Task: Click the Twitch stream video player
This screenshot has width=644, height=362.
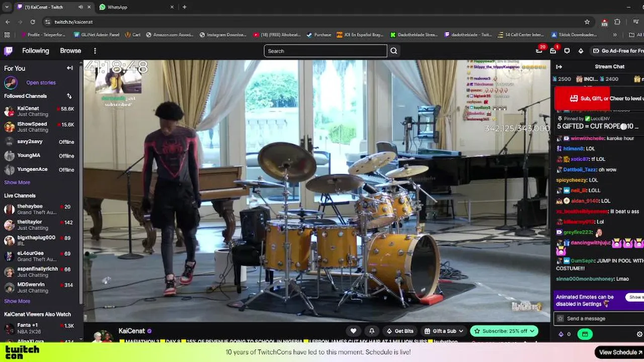Action: [x=316, y=191]
